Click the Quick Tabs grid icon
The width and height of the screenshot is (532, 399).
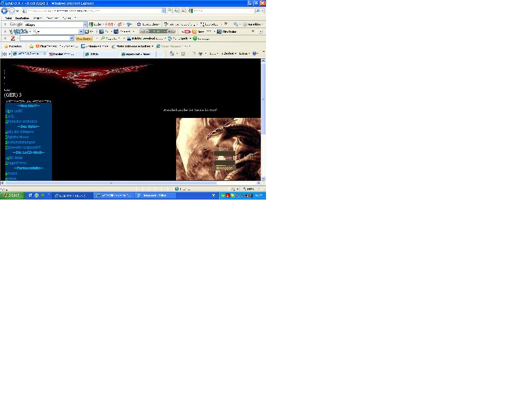pyautogui.click(x=4, y=54)
